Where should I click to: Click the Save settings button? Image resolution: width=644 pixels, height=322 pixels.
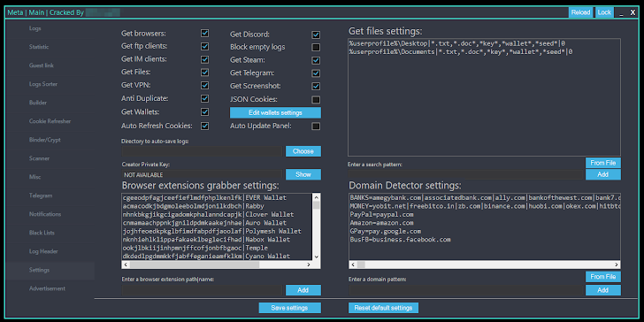pos(289,308)
